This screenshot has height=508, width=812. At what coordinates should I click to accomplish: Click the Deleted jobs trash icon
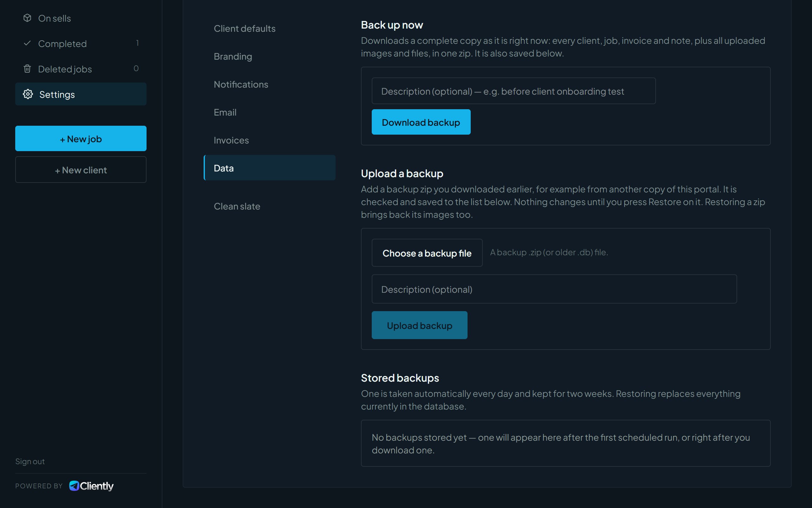27,69
